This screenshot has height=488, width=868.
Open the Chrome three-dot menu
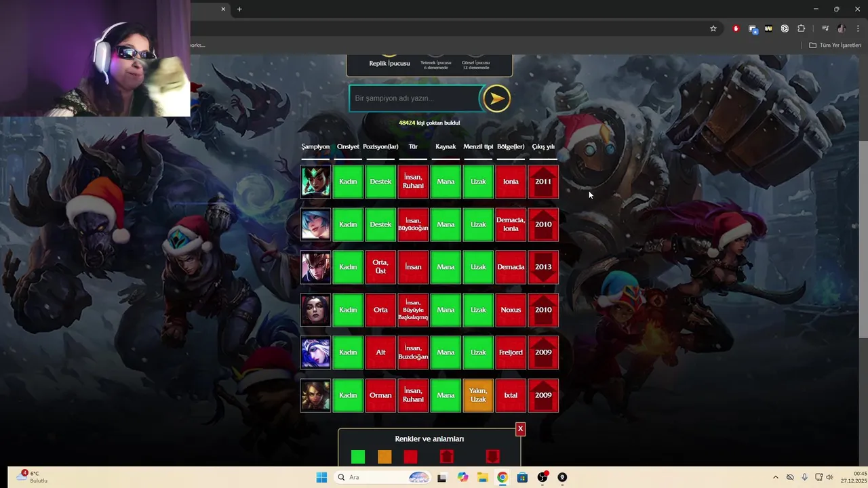tap(858, 28)
